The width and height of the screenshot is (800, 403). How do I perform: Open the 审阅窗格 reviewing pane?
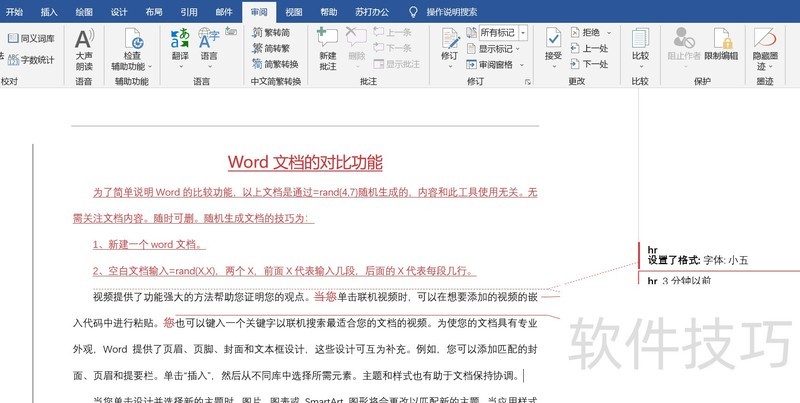pos(490,65)
